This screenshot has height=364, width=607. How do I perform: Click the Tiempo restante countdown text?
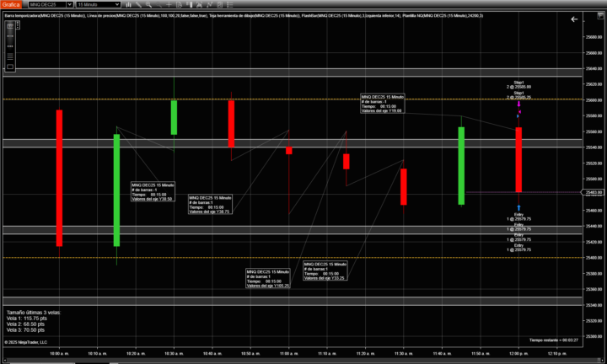click(554, 340)
